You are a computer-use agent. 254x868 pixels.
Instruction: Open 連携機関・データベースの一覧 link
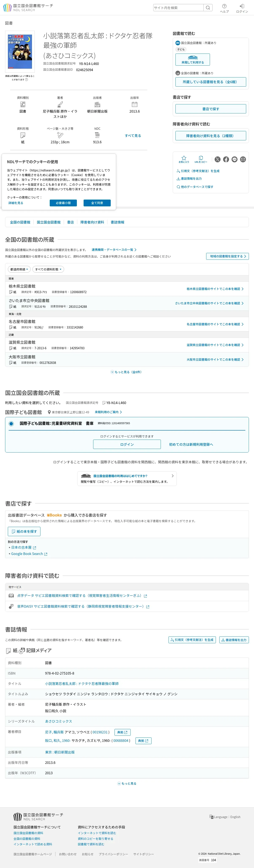coord(114,250)
